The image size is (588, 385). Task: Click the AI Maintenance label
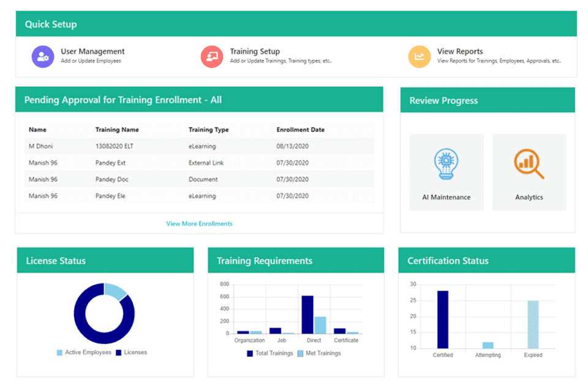tap(447, 197)
